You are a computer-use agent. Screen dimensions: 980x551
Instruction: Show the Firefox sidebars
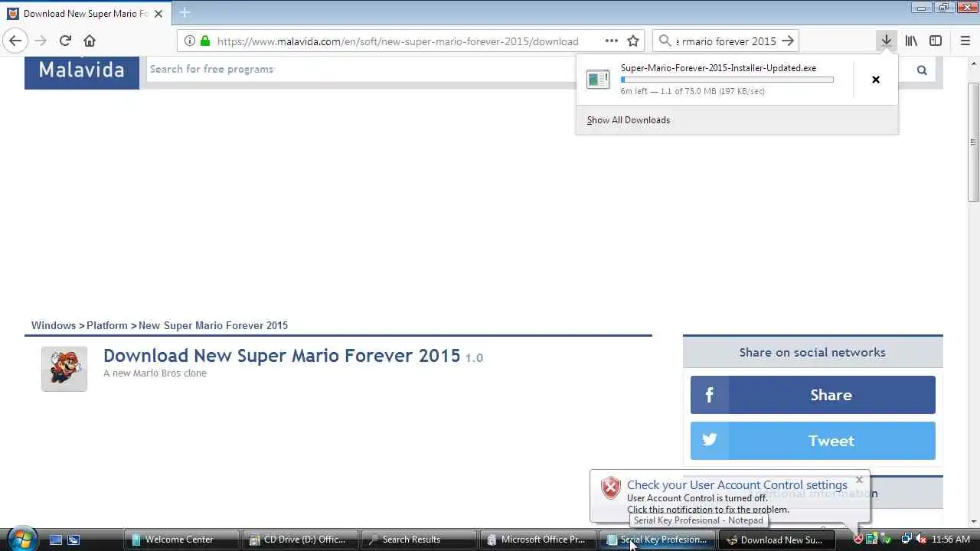[x=936, y=41]
